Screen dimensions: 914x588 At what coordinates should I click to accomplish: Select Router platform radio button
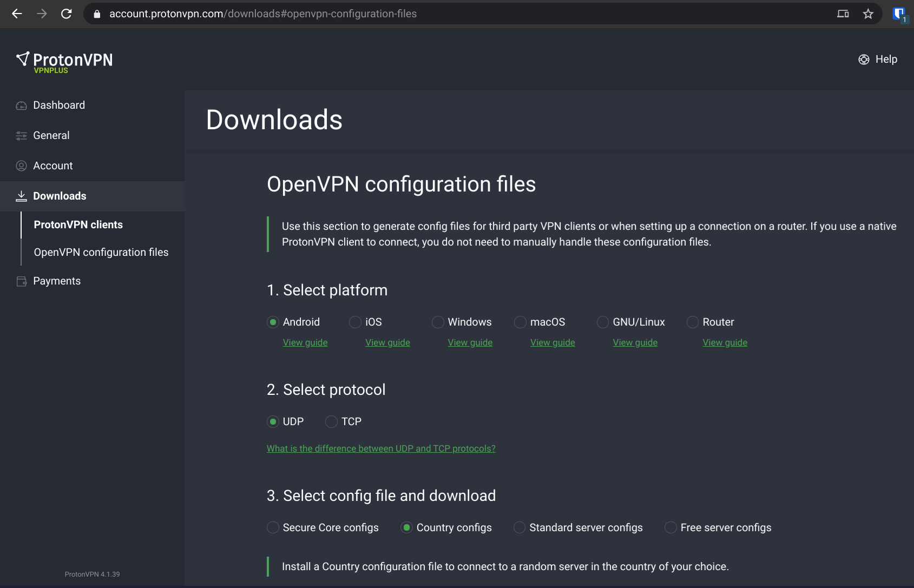(693, 322)
